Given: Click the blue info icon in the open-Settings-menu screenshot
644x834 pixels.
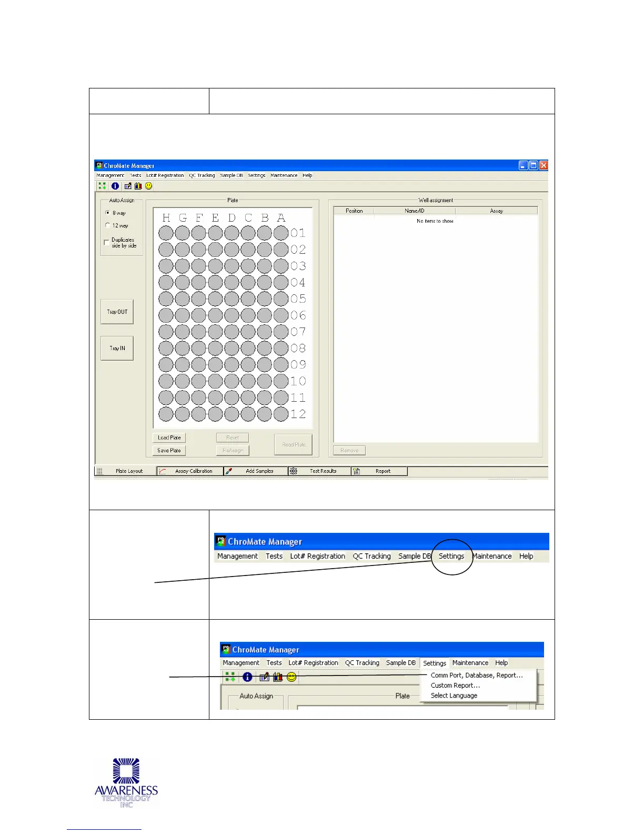Looking at the screenshot, I should tap(247, 677).
